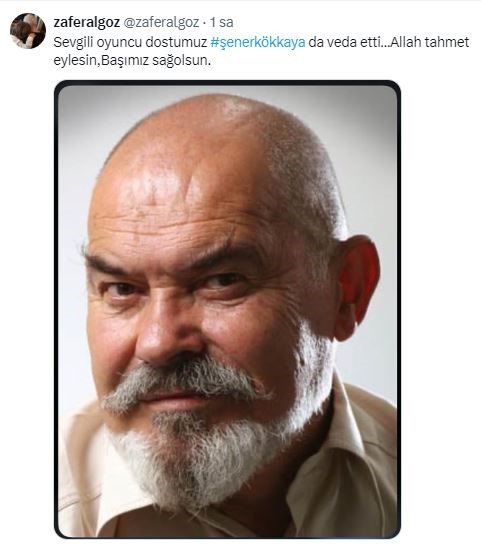This screenshot has width=500, height=552.
Task: Open the zaferalgoz profile avatar
Action: click(28, 31)
